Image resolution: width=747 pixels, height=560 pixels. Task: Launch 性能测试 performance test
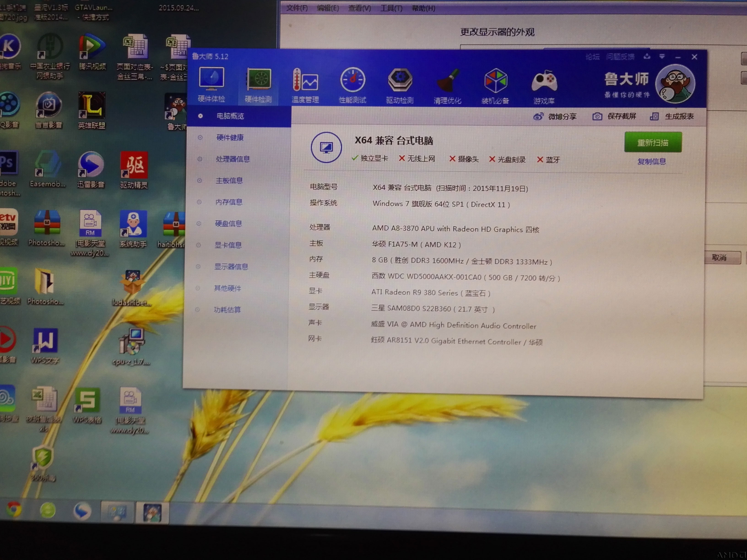tap(353, 86)
